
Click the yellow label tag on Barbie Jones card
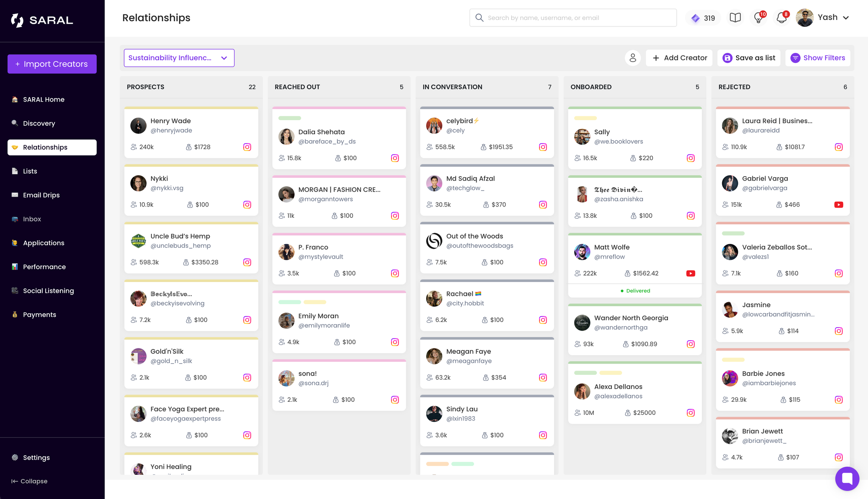(x=733, y=360)
